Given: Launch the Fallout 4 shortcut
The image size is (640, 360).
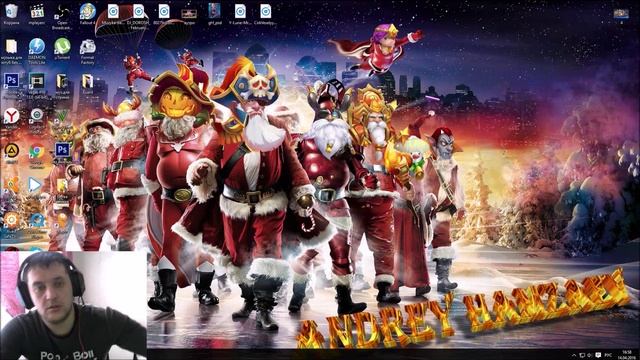Looking at the screenshot, I should [87, 14].
